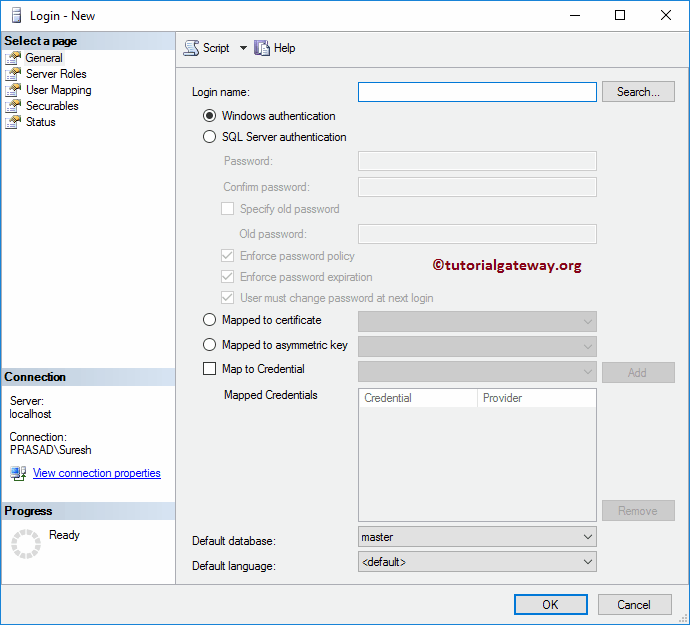Screen dimensions: 690x625
Task: Toggle Enforce password expiration checkbox
Action: [x=228, y=277]
